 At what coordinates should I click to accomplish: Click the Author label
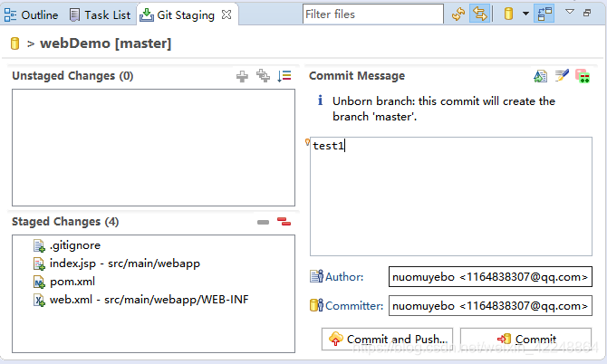344,277
